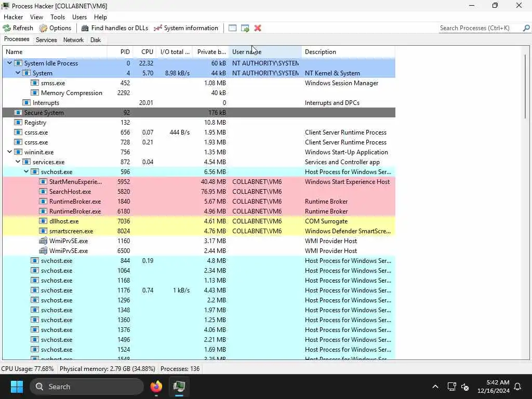Collapse the System Idle Process tree node
This screenshot has height=399, width=532.
9,63
